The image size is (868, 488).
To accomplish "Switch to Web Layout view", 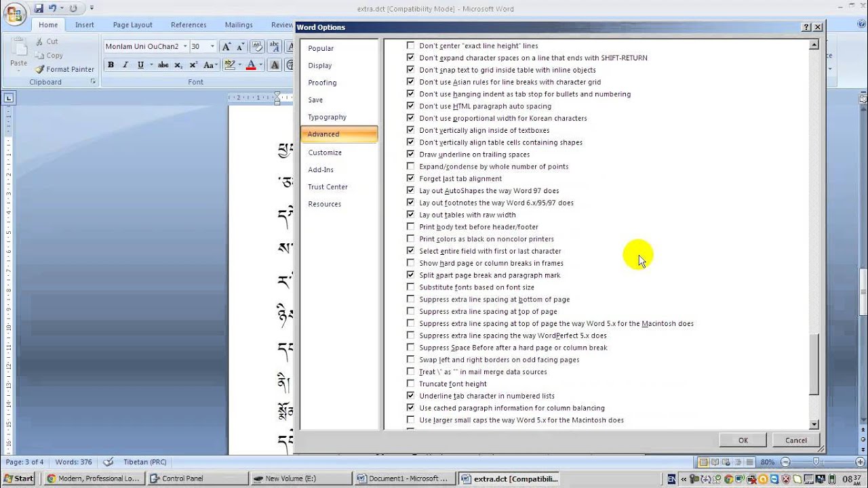I will click(x=728, y=462).
